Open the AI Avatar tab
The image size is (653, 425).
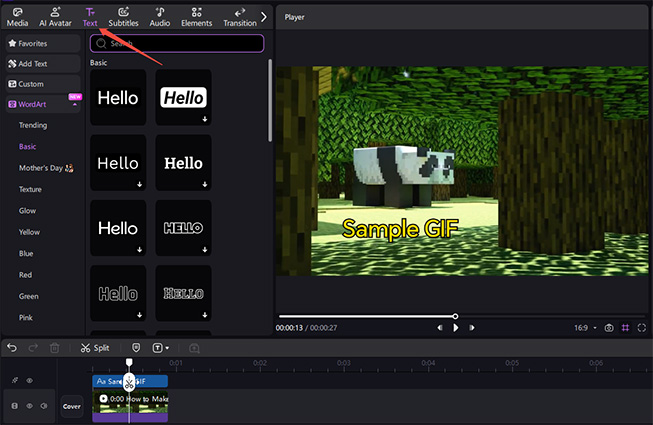point(55,17)
